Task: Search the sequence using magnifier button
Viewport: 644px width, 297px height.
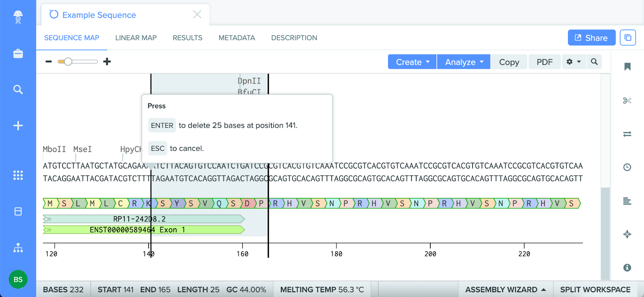Action: click(x=594, y=62)
